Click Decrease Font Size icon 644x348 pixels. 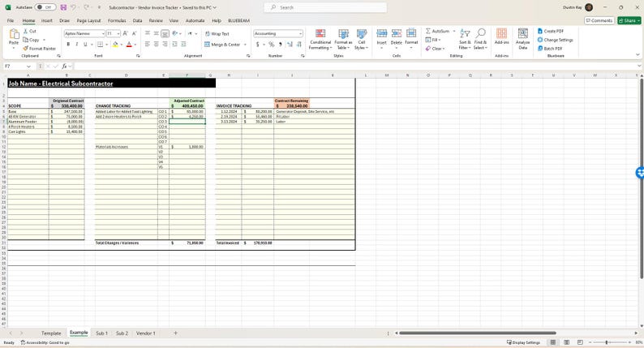[x=134, y=33]
